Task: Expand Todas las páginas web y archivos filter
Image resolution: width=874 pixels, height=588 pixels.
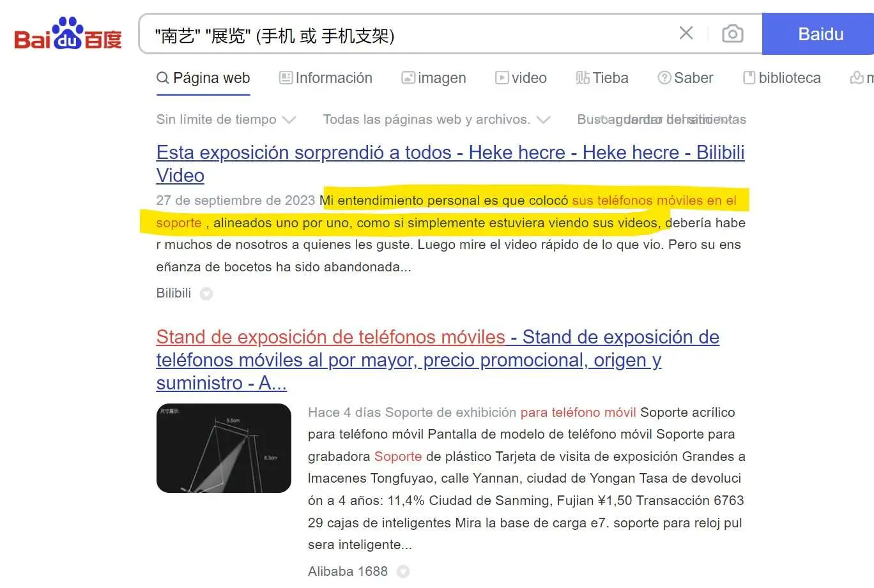Action: pyautogui.click(x=436, y=119)
